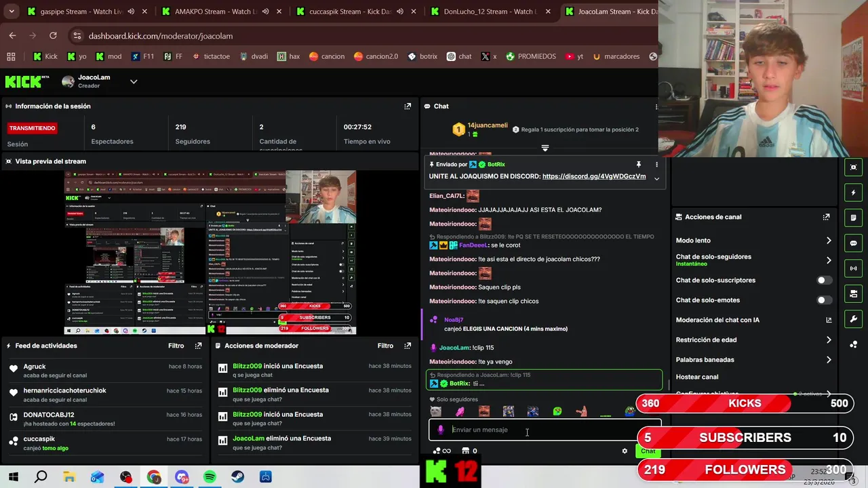The width and height of the screenshot is (868, 488).
Task: Open the shop icon below chat input
Action: coord(465,451)
